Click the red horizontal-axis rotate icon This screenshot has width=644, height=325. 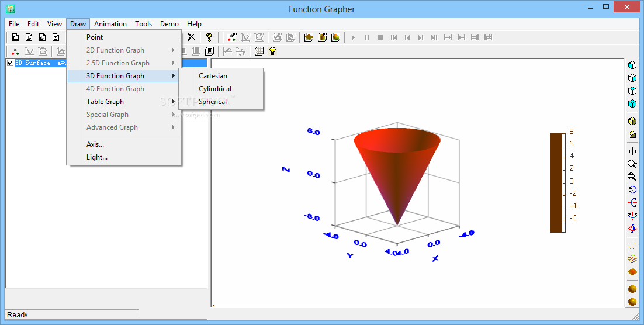point(632,202)
